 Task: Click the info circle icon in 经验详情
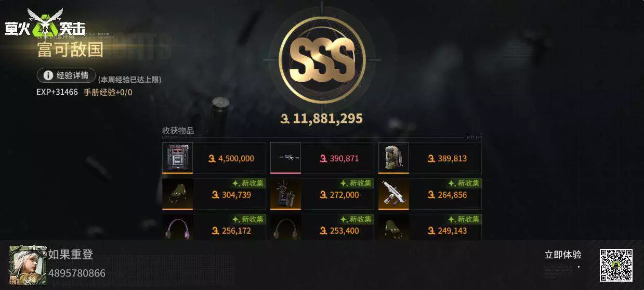[x=48, y=75]
